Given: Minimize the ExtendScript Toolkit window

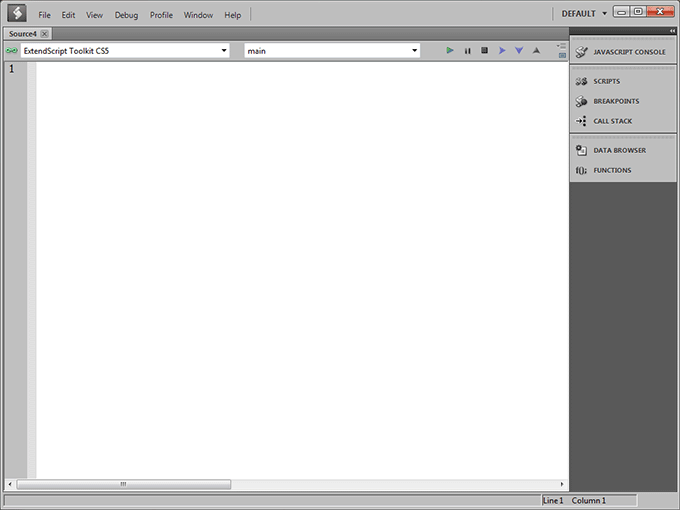Looking at the screenshot, I should (x=621, y=12).
